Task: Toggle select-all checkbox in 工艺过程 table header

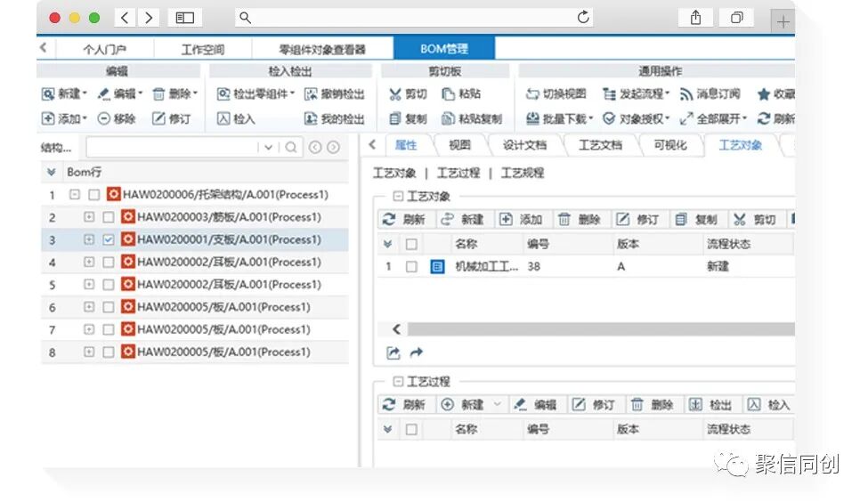Action: 411,430
